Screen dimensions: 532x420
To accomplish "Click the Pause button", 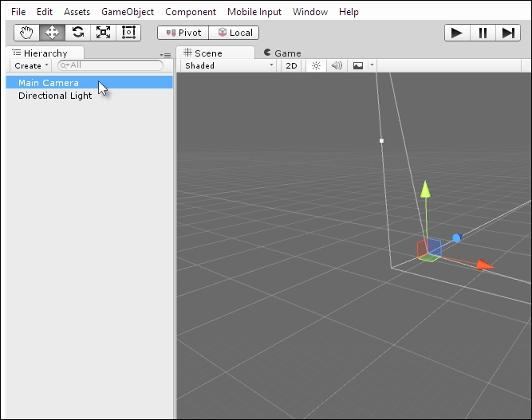I will pyautogui.click(x=483, y=33).
